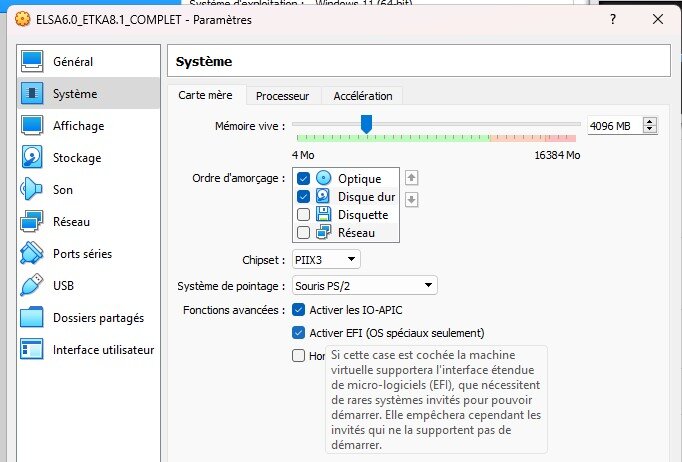Click the Optique disc icon in boot order
682x462 pixels.
(324, 178)
